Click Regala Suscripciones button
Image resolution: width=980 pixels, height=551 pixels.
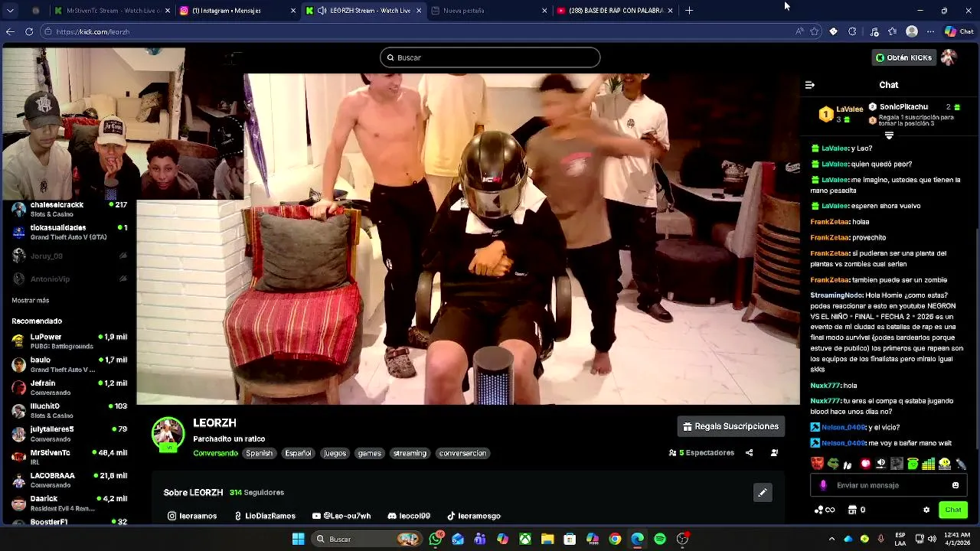click(x=731, y=426)
